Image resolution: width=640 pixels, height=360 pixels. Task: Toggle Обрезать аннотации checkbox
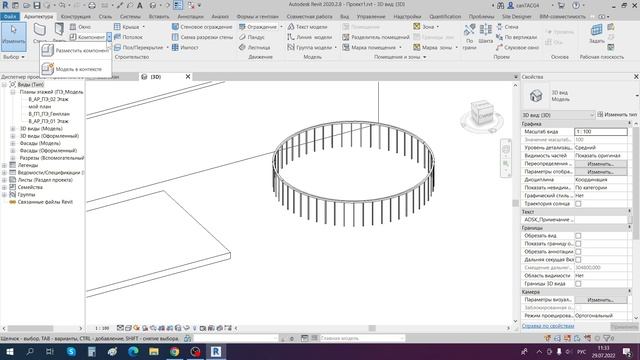pos(578,251)
